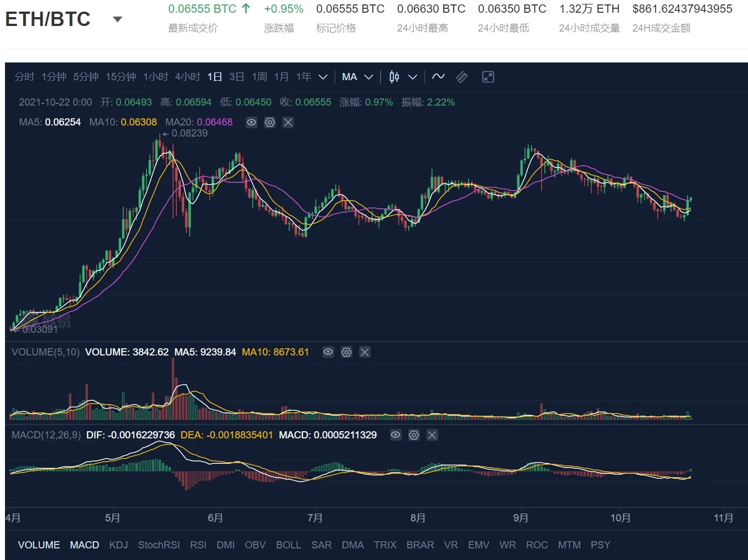Viewport: 748px width, 560px height.
Task: Expand the MA indicator dropdown
Action: click(x=368, y=77)
